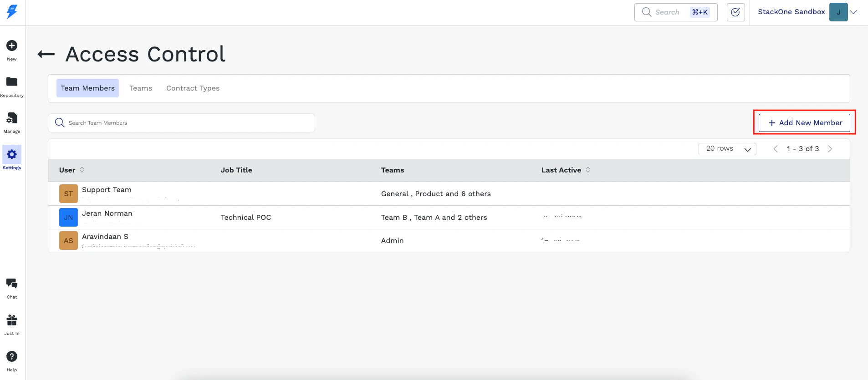Viewport: 868px width, 380px height.
Task: Click the StackOne Sandbox workspace name
Action: click(x=791, y=12)
